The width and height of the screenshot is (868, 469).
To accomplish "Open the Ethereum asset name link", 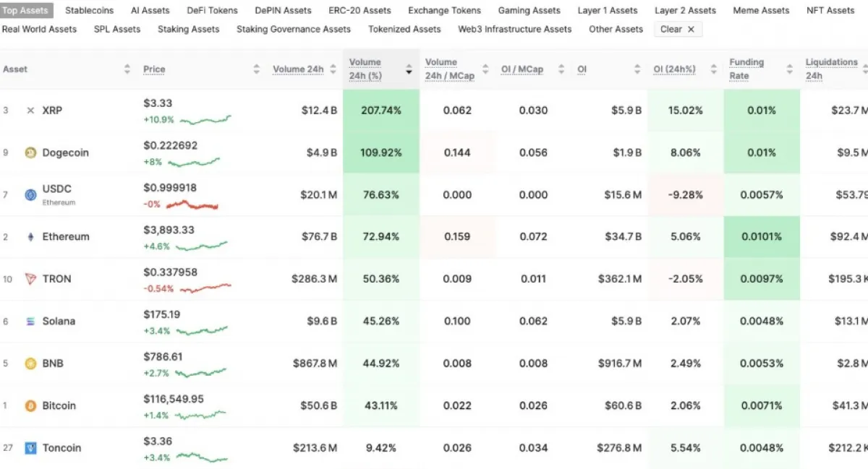I will (66, 237).
